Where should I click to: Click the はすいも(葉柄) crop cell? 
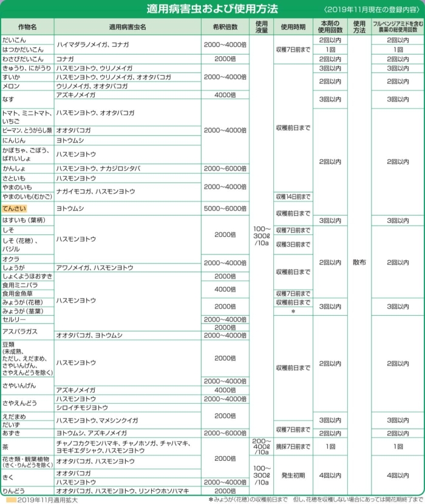pos(27,220)
